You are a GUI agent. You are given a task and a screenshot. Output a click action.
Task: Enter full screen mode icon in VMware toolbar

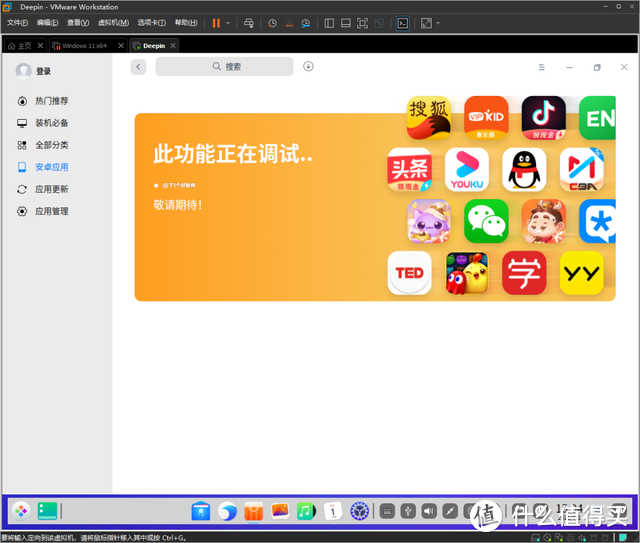(x=362, y=23)
